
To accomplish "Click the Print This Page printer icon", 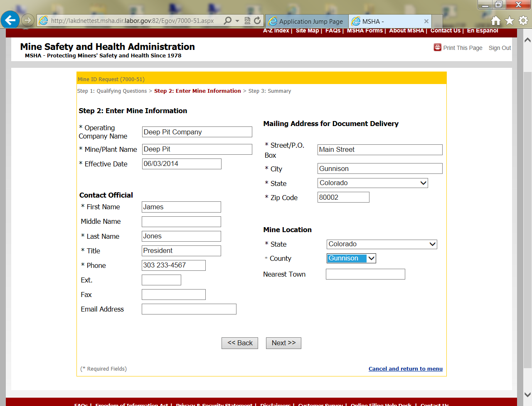I will 437,47.
